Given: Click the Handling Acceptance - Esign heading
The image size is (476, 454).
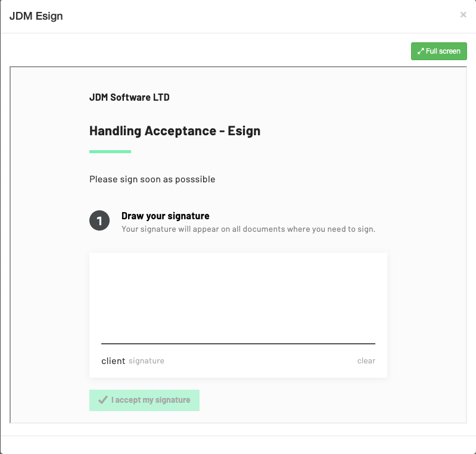Looking at the screenshot, I should (175, 131).
